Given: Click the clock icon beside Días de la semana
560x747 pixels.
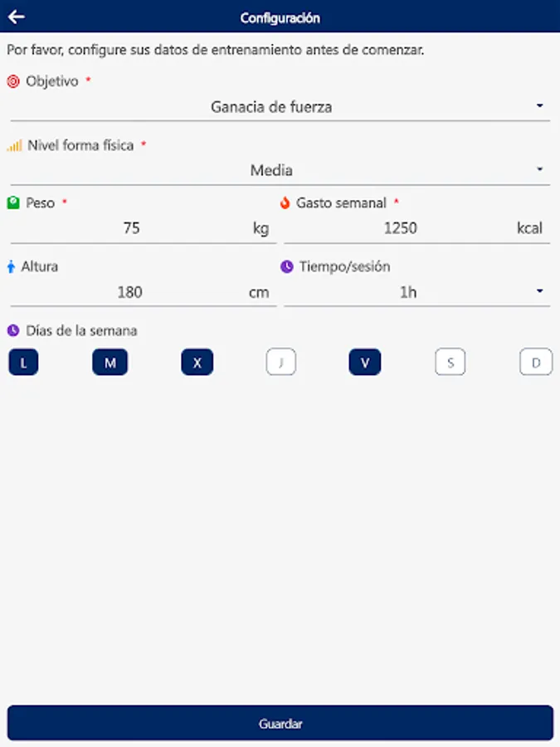Looking at the screenshot, I should pos(13,330).
